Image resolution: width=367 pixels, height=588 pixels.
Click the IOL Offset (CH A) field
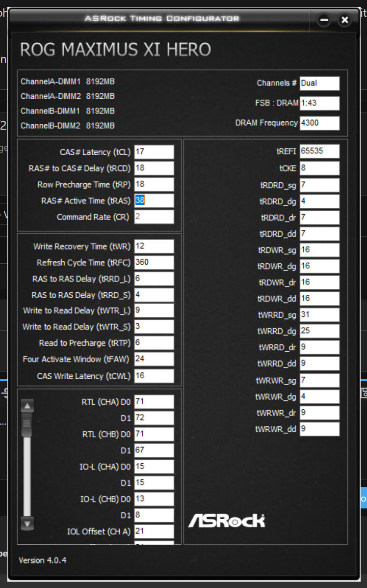[154, 532]
